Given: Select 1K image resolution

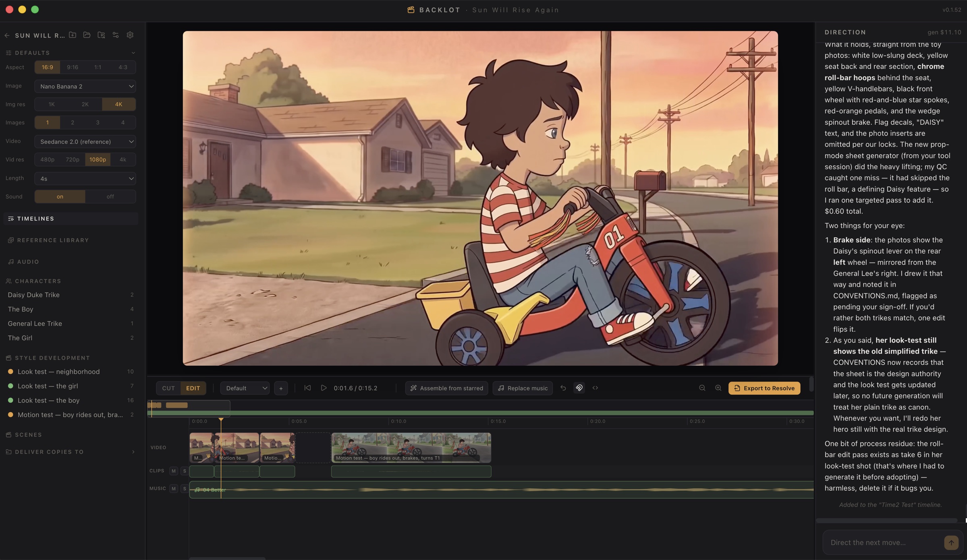Looking at the screenshot, I should pyautogui.click(x=52, y=104).
